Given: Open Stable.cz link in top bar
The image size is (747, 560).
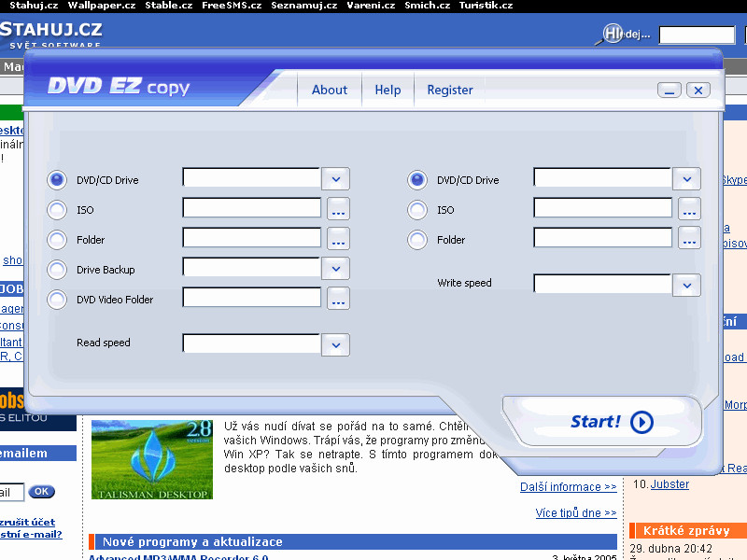Looking at the screenshot, I should pos(169,6).
